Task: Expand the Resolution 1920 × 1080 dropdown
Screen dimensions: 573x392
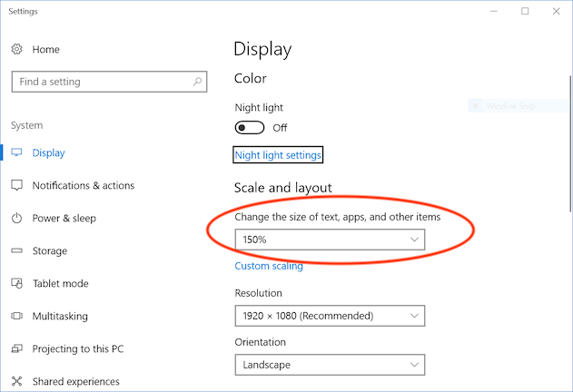Action: [329, 316]
